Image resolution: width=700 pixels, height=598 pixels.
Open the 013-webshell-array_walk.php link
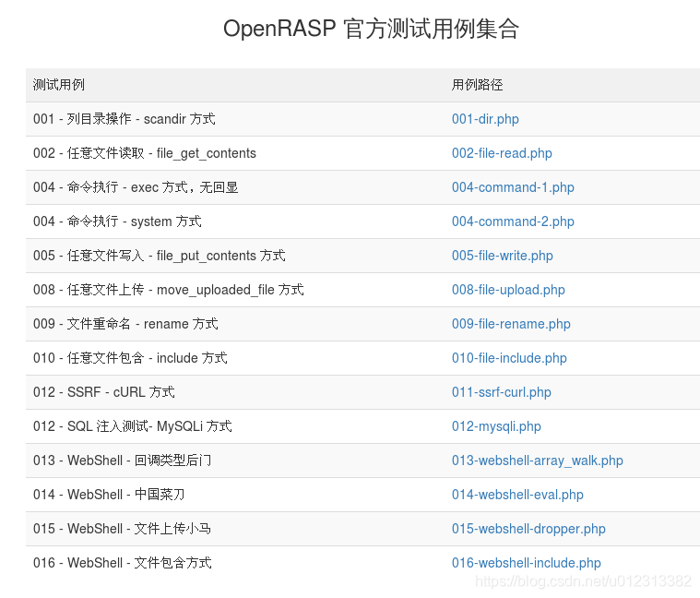click(537, 460)
